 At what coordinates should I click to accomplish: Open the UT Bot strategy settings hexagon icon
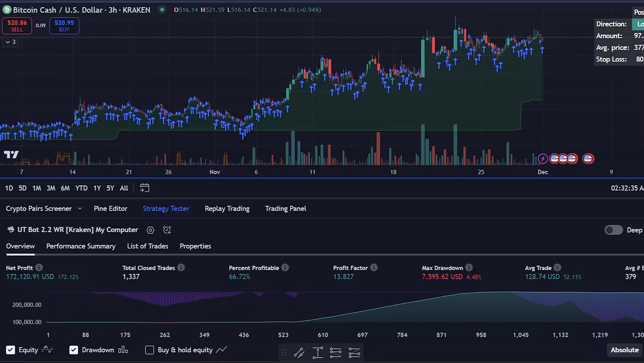[150, 230]
